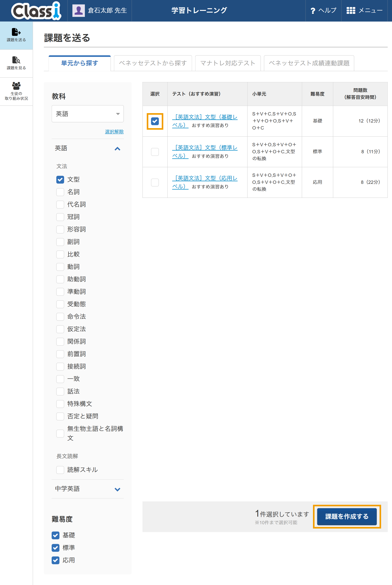Check the 否定と疑問 checkbox
392x585 pixels.
60,416
